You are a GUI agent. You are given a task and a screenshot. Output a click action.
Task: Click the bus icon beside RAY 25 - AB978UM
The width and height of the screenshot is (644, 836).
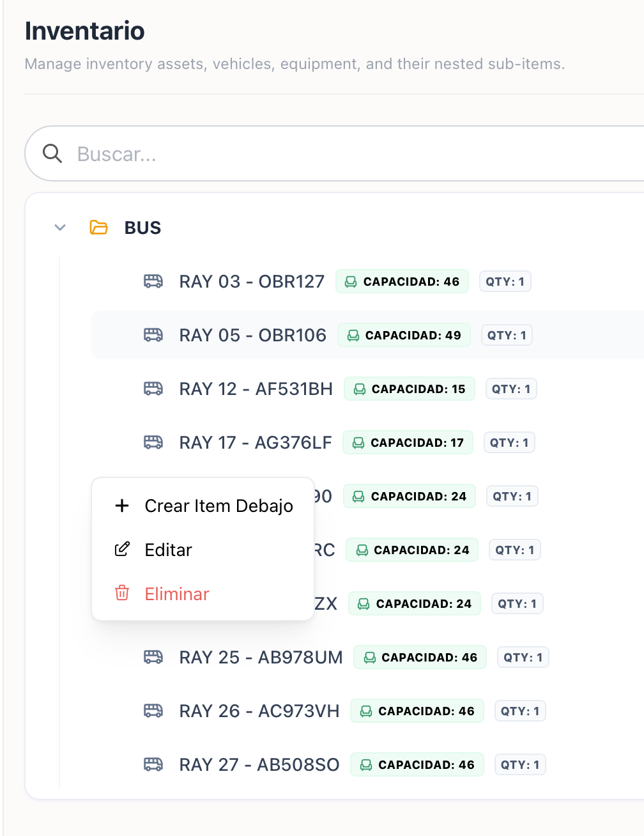pyautogui.click(x=153, y=657)
